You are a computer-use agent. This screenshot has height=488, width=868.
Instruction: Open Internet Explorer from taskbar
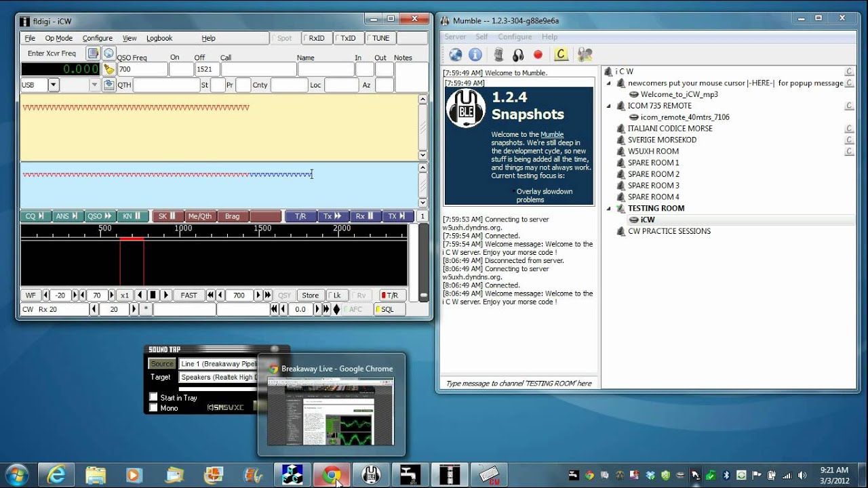[x=56, y=475]
